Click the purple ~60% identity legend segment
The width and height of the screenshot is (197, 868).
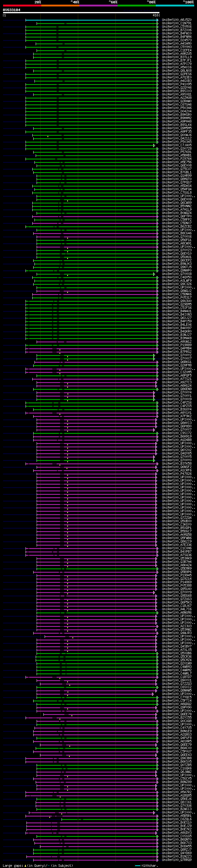[x=98, y=6]
